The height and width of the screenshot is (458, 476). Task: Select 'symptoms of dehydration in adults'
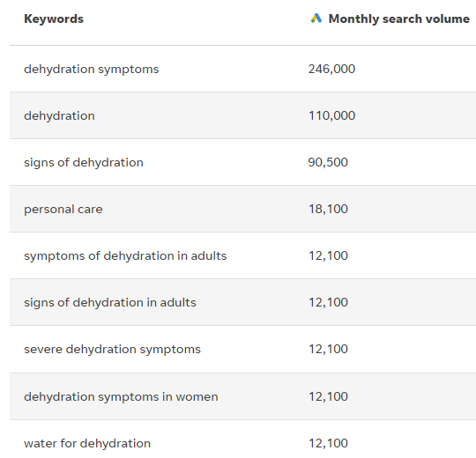125,255
